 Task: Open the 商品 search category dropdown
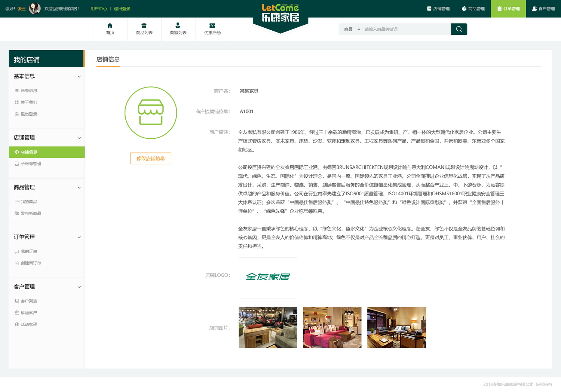pyautogui.click(x=352, y=29)
